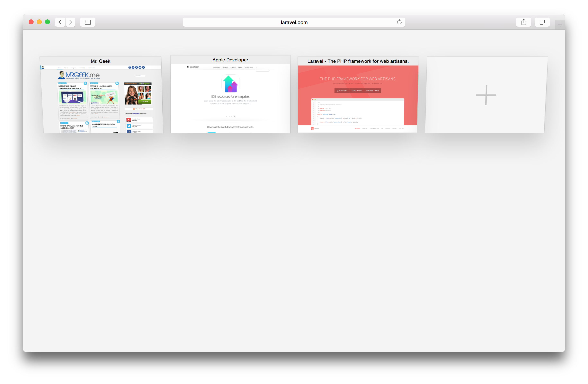588x384 pixels.
Task: Click the Quickstart button in the Laravel preview
Action: [x=342, y=91]
